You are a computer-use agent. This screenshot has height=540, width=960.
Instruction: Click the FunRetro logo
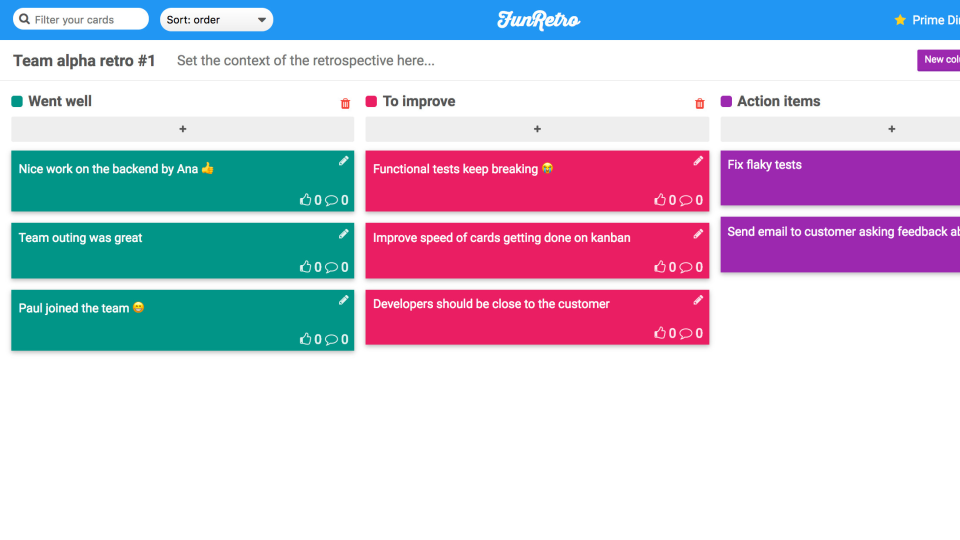tap(538, 20)
